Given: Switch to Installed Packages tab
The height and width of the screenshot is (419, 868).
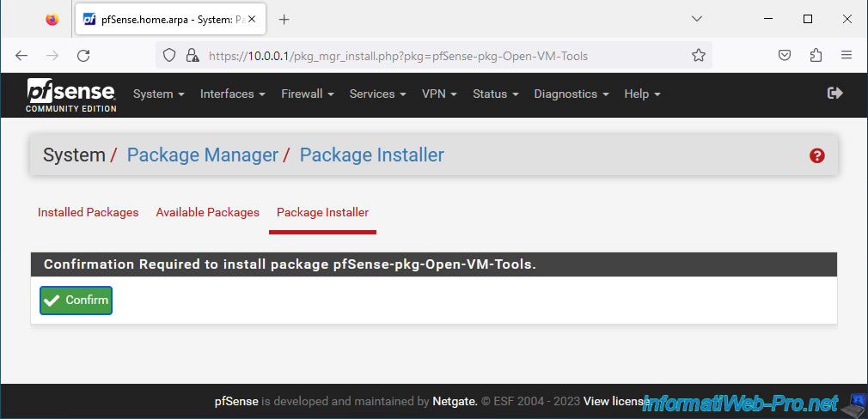Looking at the screenshot, I should (x=88, y=212).
